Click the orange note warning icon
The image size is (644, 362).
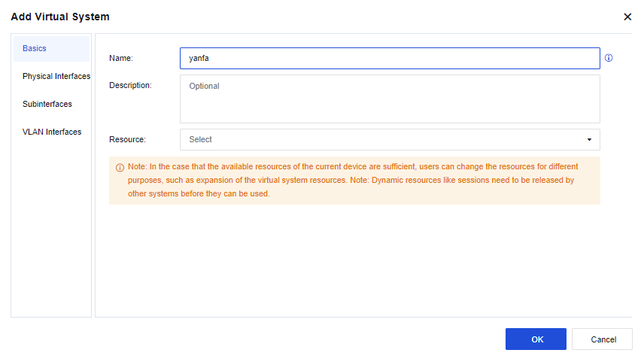pyautogui.click(x=120, y=168)
